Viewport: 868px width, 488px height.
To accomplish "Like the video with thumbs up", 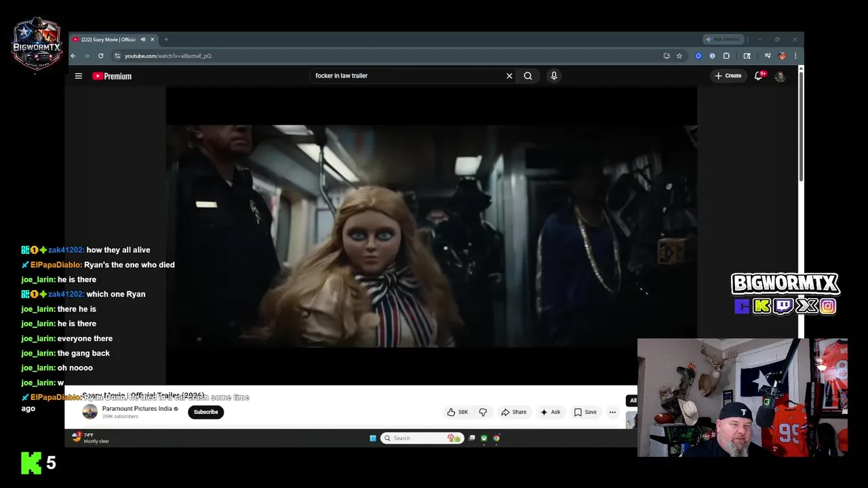I will click(x=458, y=412).
